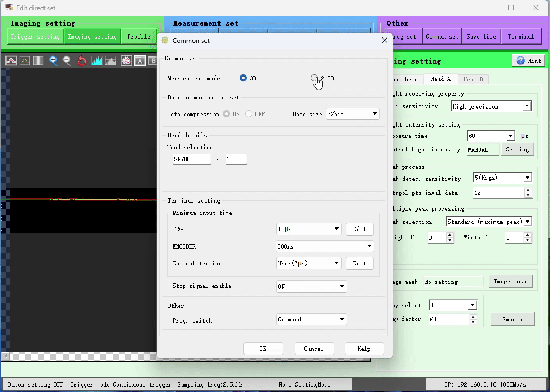Click the cyan histogram chart icon
550x392 pixels.
97,61
